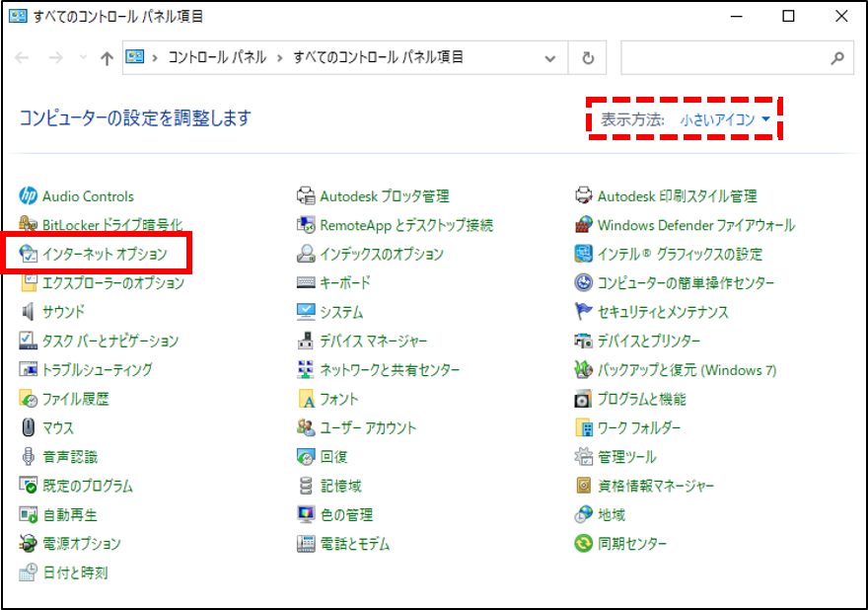Refresh the control panel view
This screenshot has height=610, width=868.
pos(587,57)
